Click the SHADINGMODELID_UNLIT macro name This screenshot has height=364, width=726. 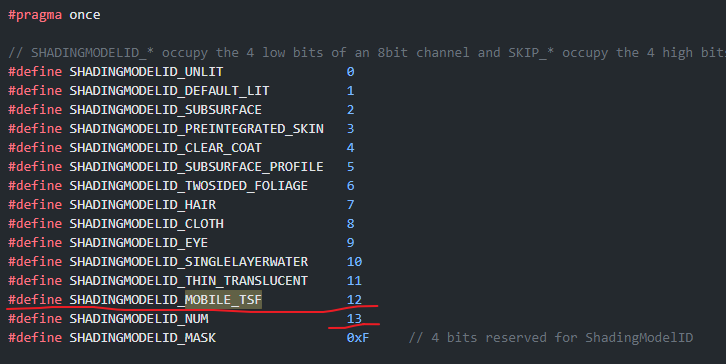[146, 72]
